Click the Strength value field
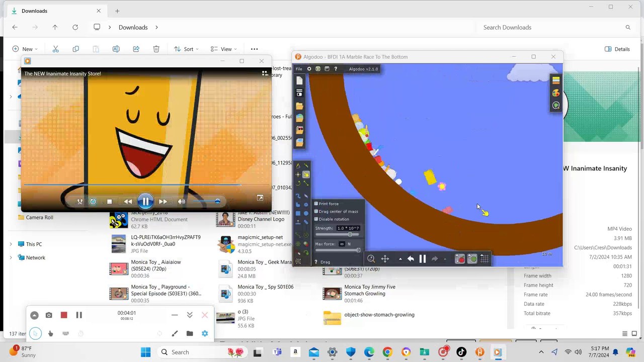The height and width of the screenshot is (362, 644). [348, 228]
